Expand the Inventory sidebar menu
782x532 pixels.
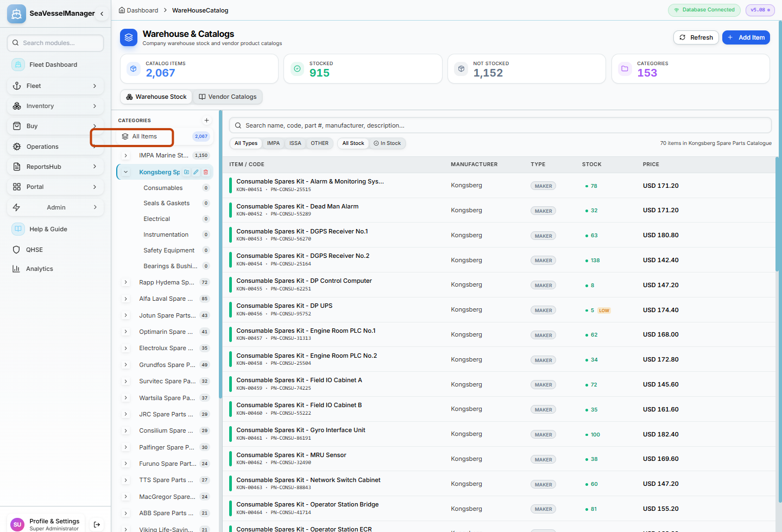tap(95, 106)
